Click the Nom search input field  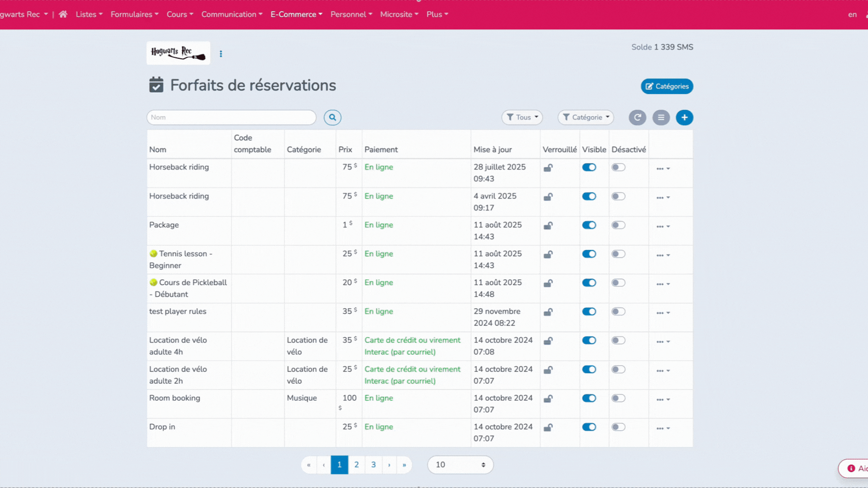pyautogui.click(x=231, y=117)
